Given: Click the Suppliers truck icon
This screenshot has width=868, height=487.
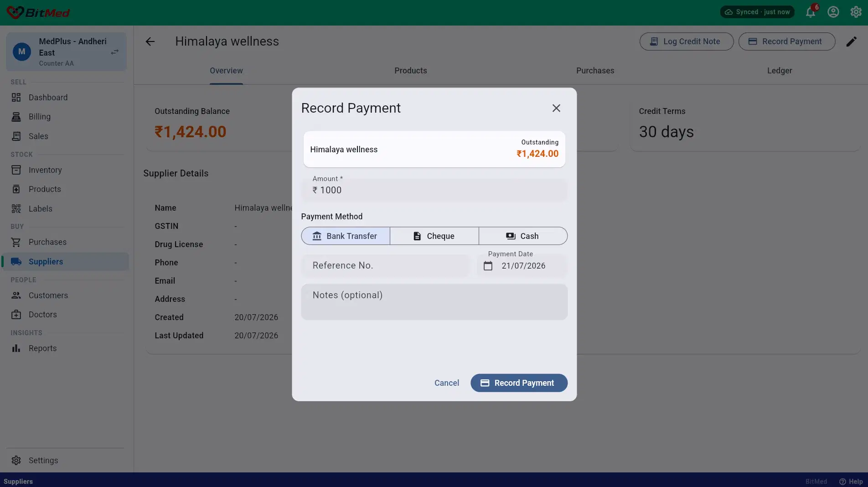Looking at the screenshot, I should tap(16, 262).
